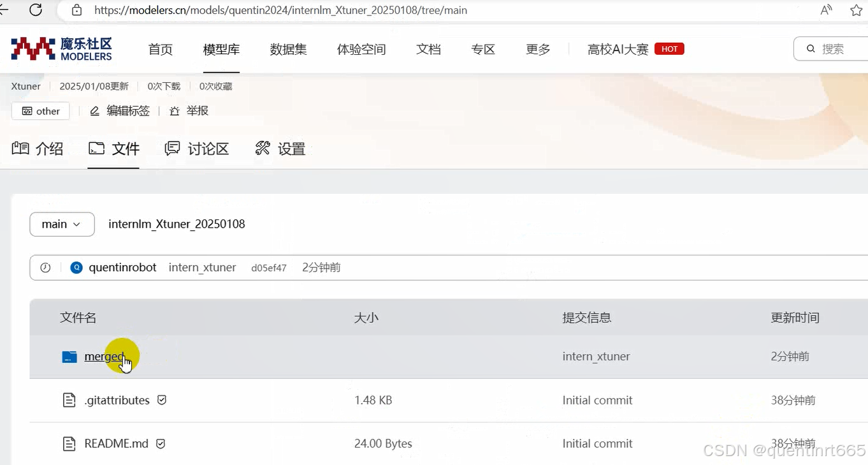Click the edit tags pencil icon
Viewport: 868px width, 465px height.
point(95,111)
